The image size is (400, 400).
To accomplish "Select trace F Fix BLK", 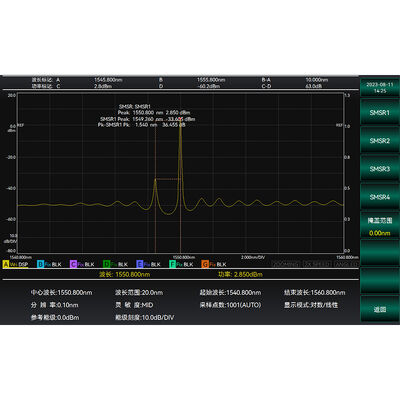I will point(181,264).
